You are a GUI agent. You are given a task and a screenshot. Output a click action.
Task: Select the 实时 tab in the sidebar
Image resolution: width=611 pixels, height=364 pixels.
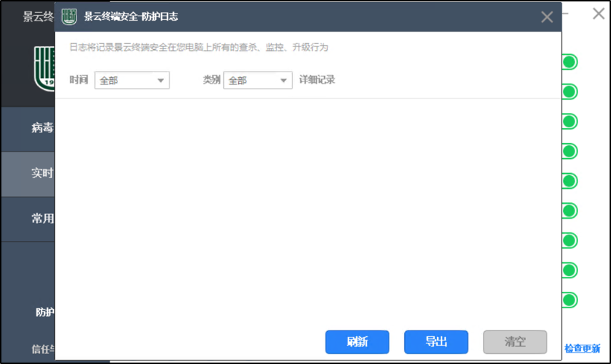point(28,174)
